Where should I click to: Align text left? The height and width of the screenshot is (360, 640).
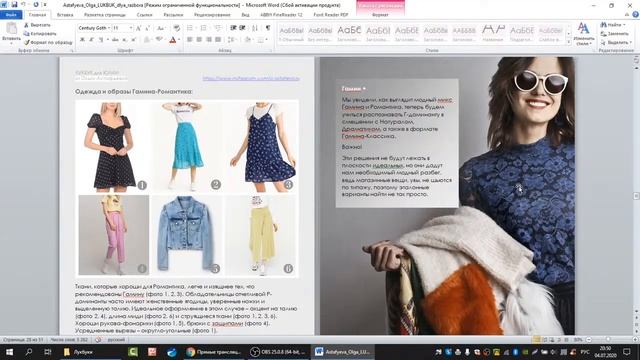pyautogui.click(x=190, y=40)
